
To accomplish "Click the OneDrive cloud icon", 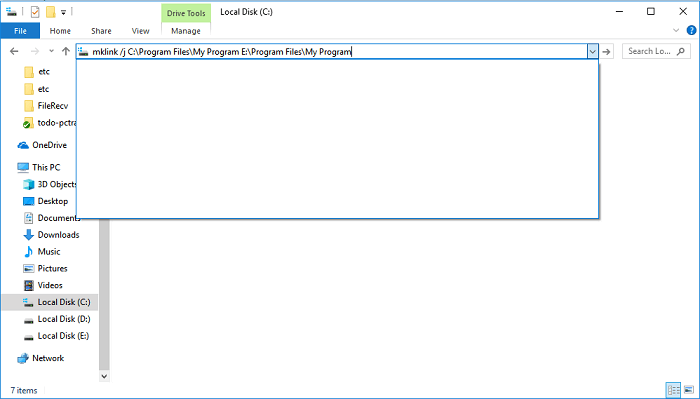I will 23,145.
